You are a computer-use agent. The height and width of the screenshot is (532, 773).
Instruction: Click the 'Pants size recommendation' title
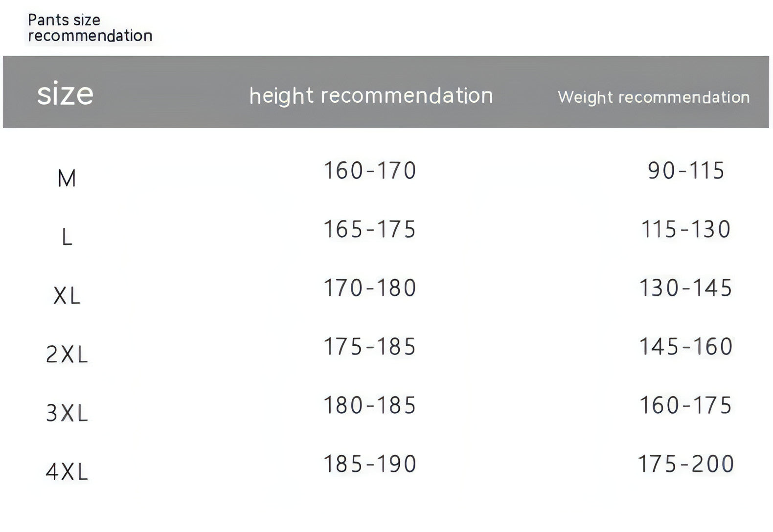tap(90, 28)
